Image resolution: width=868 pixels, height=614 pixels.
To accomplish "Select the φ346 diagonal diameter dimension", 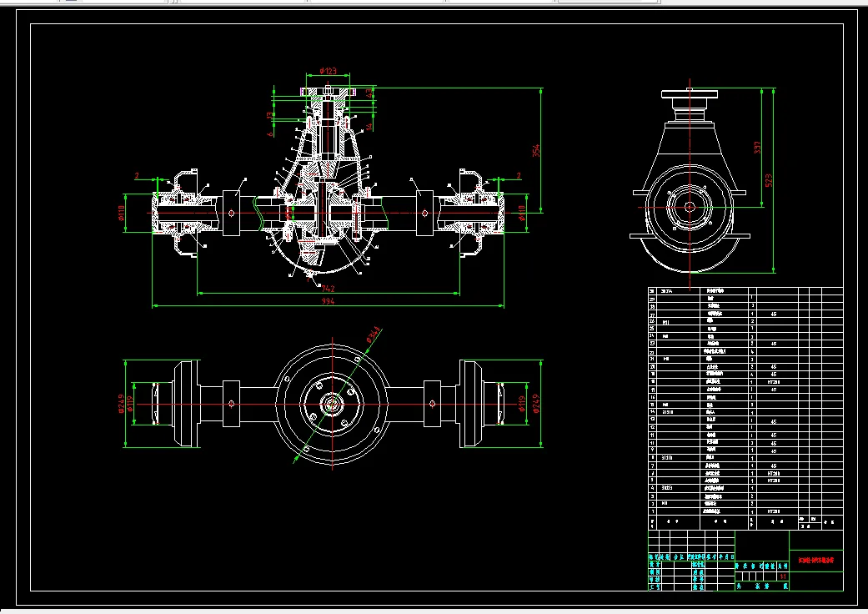I will tap(374, 335).
